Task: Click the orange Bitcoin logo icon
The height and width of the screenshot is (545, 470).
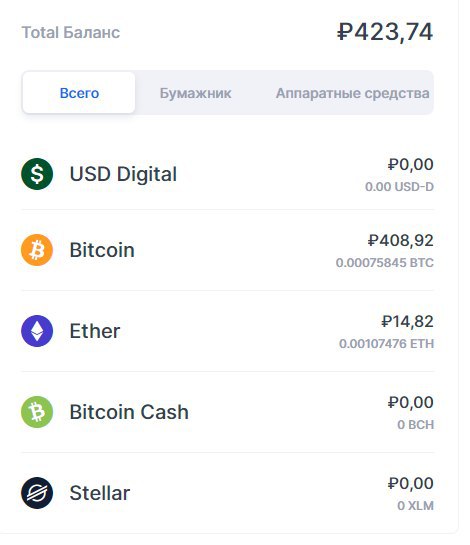Action: pos(37,250)
